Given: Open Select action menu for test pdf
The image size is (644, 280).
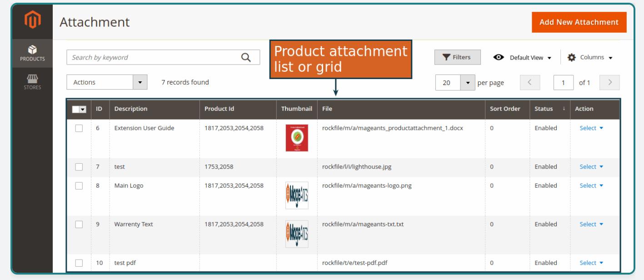Looking at the screenshot, I should (x=591, y=263).
